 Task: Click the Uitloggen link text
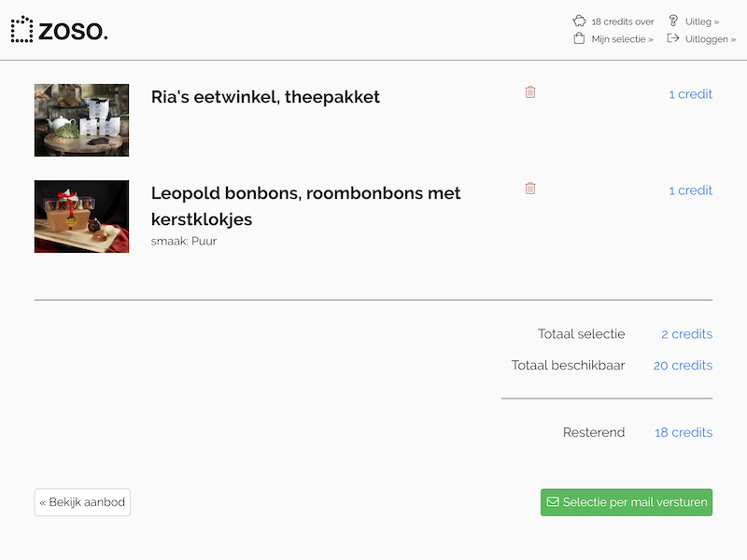pos(710,39)
